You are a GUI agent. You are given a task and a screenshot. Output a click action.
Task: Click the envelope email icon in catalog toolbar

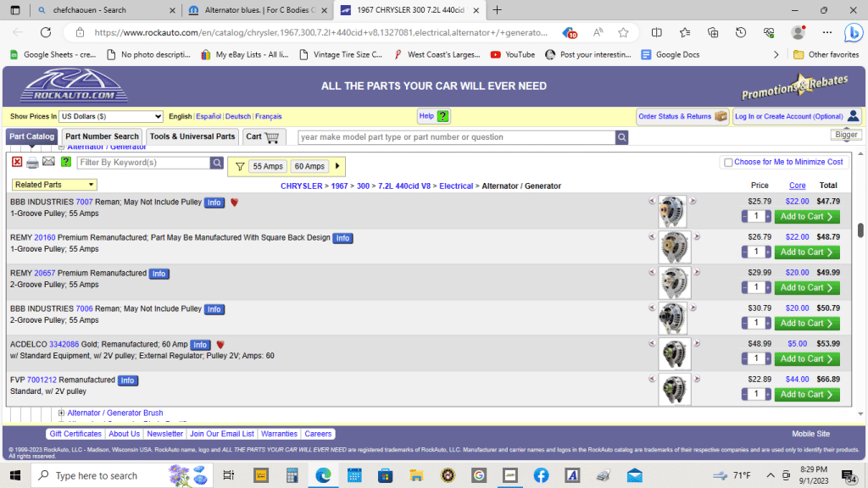coord(48,163)
